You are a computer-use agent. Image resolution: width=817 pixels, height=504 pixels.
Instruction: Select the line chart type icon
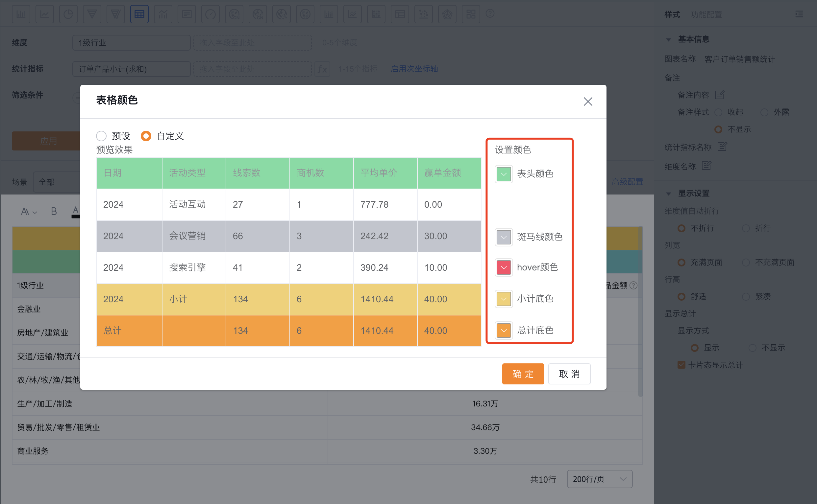click(44, 14)
